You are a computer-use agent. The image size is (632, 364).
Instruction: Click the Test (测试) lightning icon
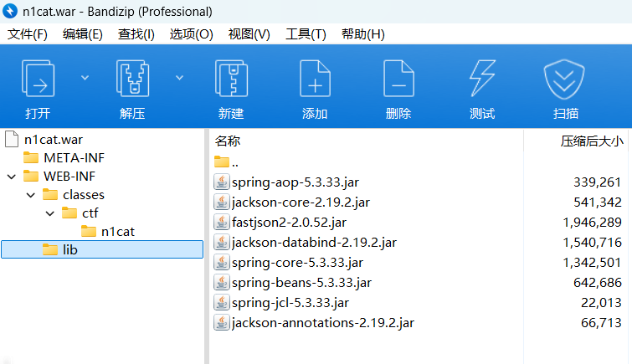482,80
